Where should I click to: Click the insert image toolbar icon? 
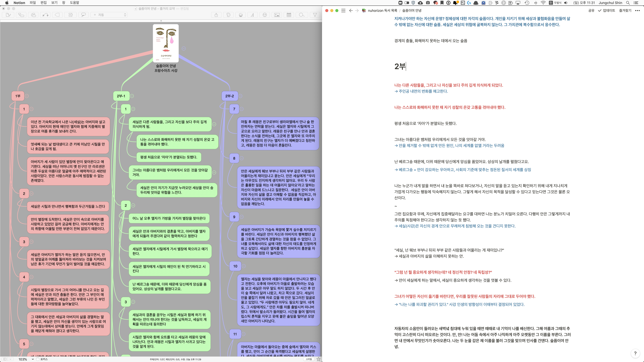tap(277, 15)
